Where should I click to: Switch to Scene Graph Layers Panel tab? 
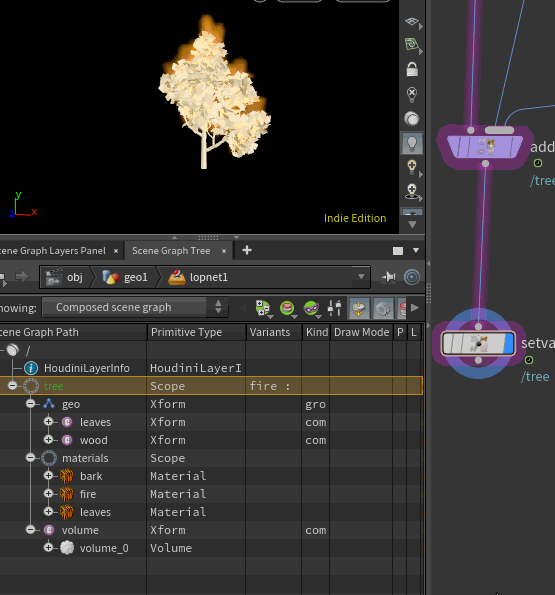pos(53,251)
